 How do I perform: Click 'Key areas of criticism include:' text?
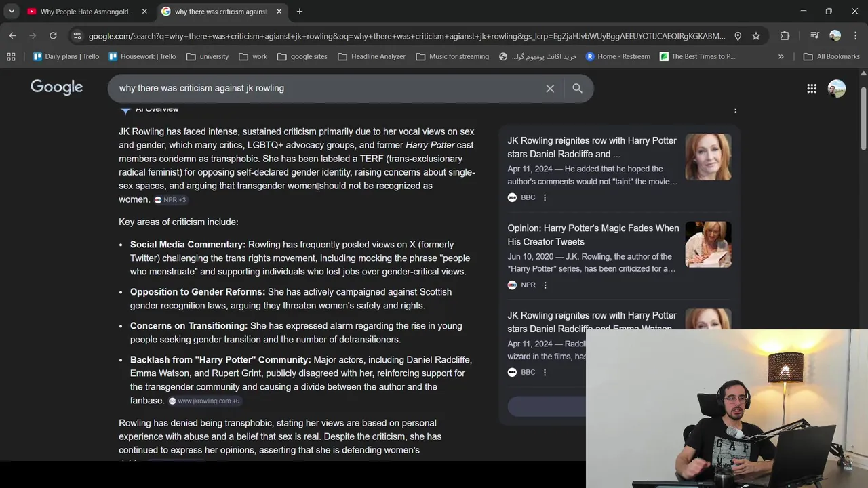pyautogui.click(x=178, y=222)
